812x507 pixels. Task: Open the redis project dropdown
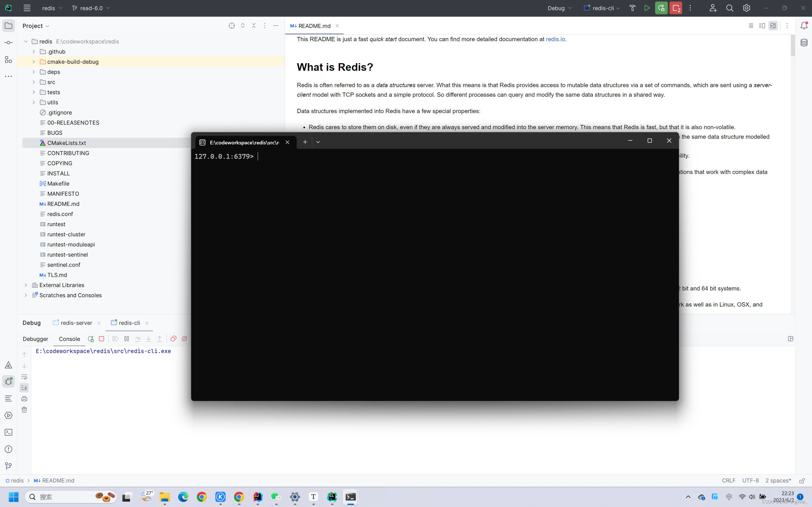coord(52,8)
